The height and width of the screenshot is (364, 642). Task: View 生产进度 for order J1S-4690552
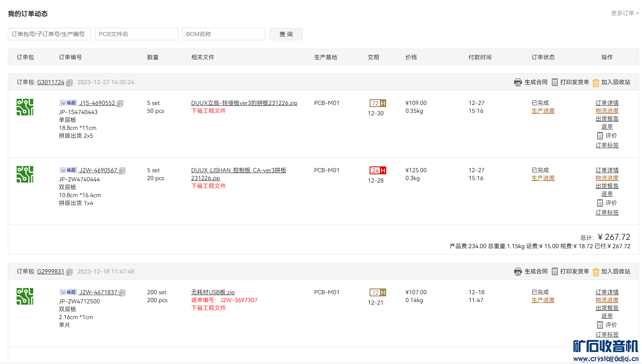pos(543,111)
